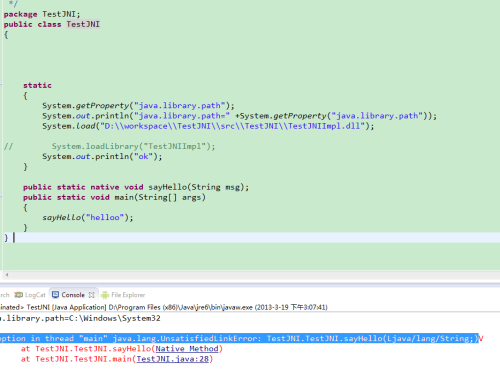The image size is (500, 370).
Task: Switch to the LogCat tab
Action: (30, 295)
